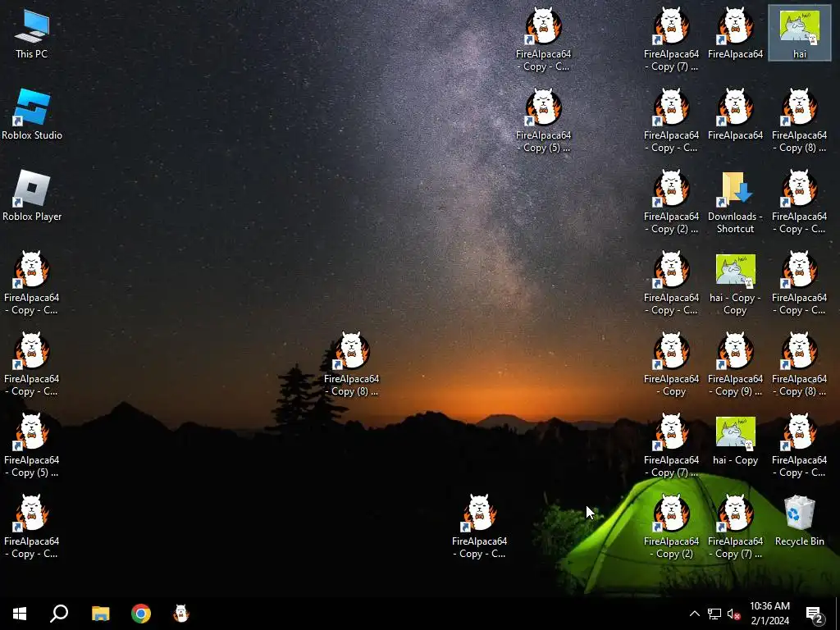Viewport: 840px width, 630px height.
Task: Click the highlighted hai image file
Action: coord(799,33)
